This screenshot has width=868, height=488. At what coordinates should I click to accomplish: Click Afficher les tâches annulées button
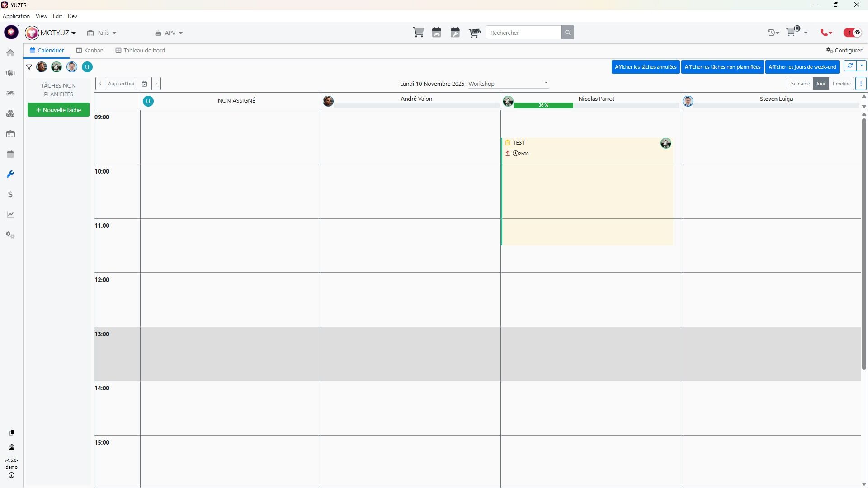(645, 67)
